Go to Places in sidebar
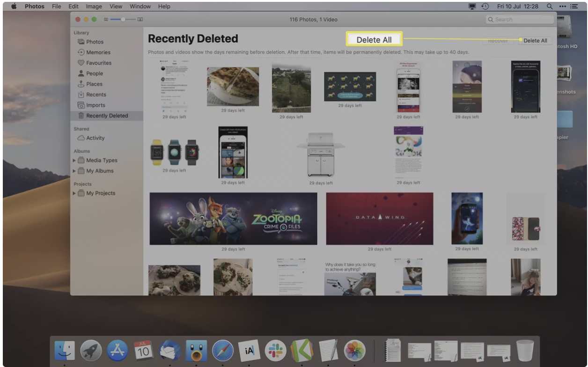 coord(94,84)
